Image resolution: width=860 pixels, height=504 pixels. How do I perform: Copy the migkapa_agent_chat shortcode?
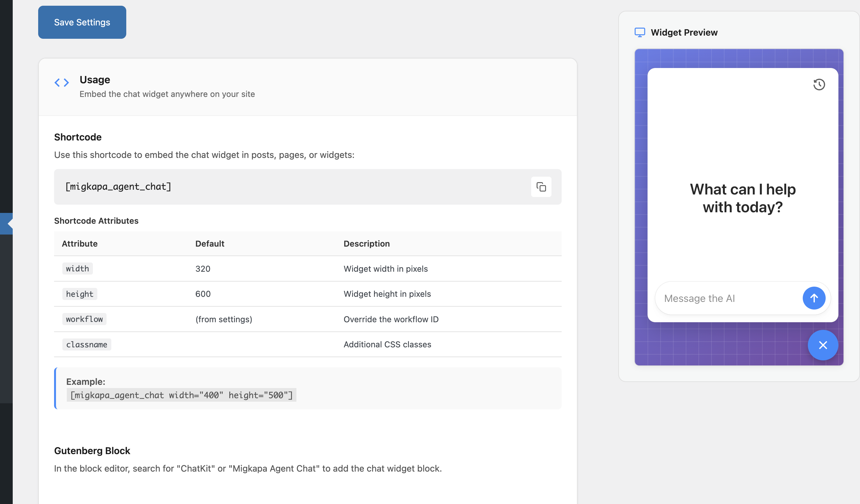point(541,187)
